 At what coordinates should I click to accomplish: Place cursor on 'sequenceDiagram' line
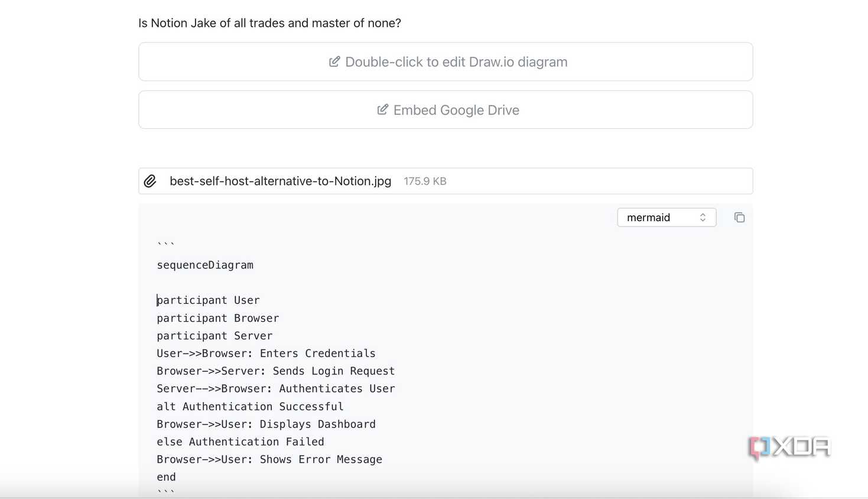pos(205,265)
